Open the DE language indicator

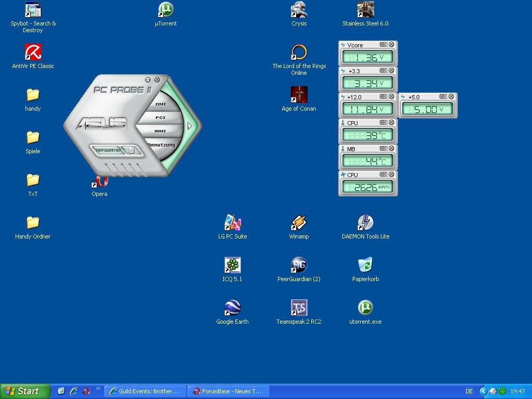[469, 391]
